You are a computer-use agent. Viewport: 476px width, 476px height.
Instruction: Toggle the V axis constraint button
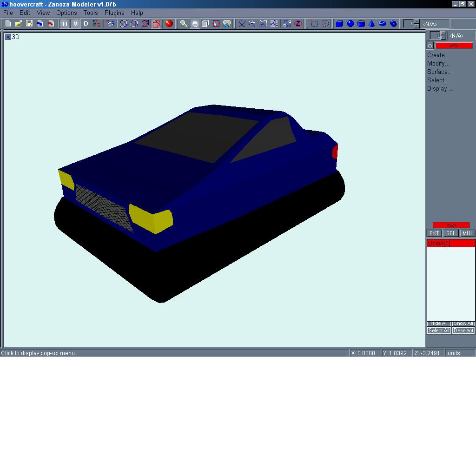(75, 24)
